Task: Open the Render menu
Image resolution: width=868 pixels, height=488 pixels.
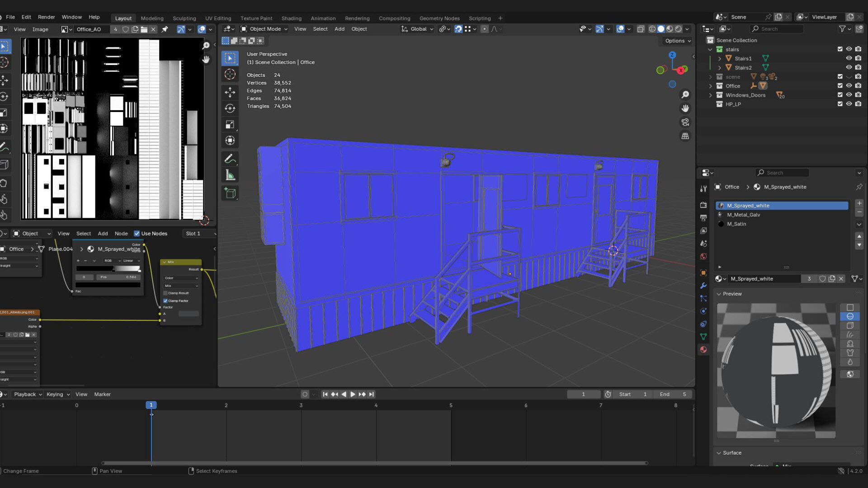Action: pos(46,17)
